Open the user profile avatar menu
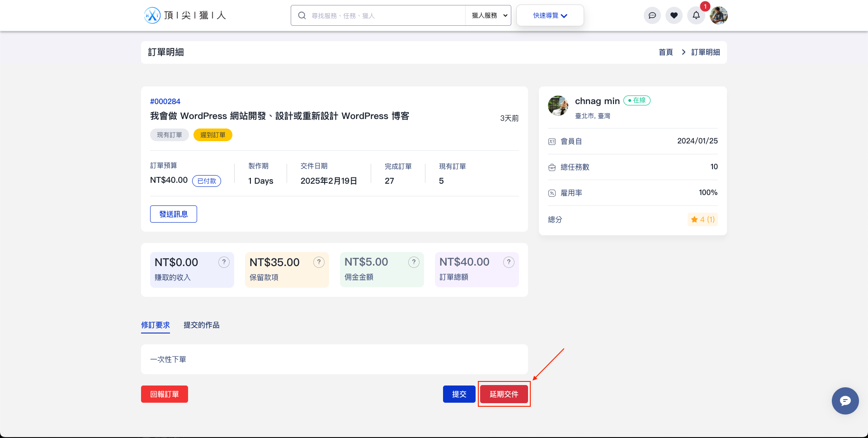Viewport: 868px width, 438px height. (718, 15)
